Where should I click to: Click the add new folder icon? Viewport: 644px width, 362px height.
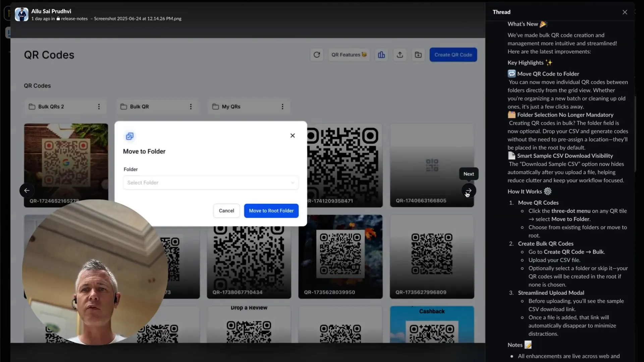(418, 55)
